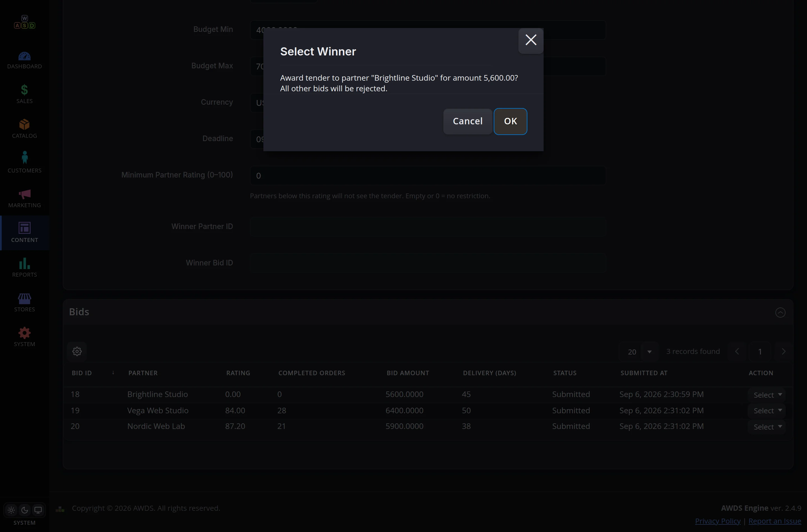Close the Select Winner dialog
This screenshot has height=532, width=807.
point(531,40)
